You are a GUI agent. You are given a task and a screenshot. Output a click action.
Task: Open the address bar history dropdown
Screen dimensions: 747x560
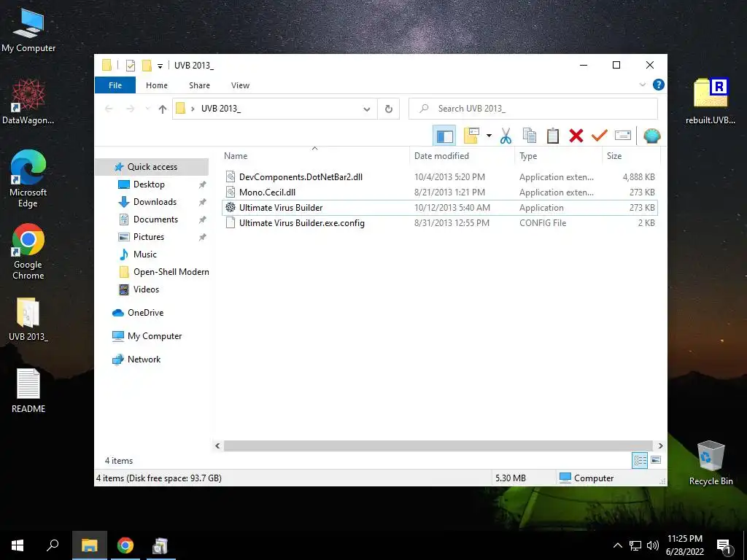366,109
